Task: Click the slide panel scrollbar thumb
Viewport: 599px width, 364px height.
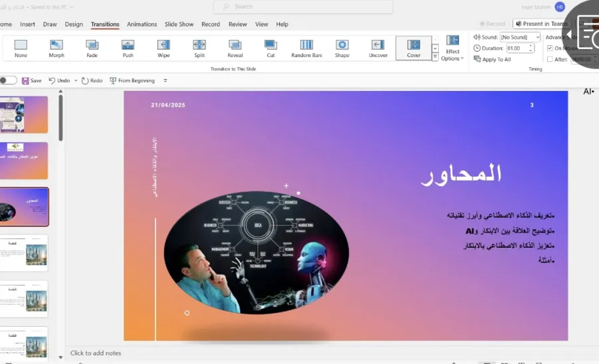Action: [60, 118]
